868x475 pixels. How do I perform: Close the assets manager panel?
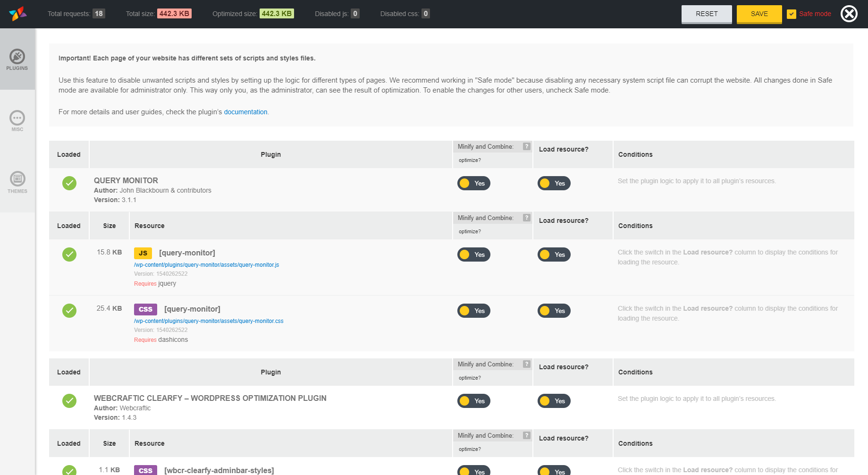[x=849, y=14]
